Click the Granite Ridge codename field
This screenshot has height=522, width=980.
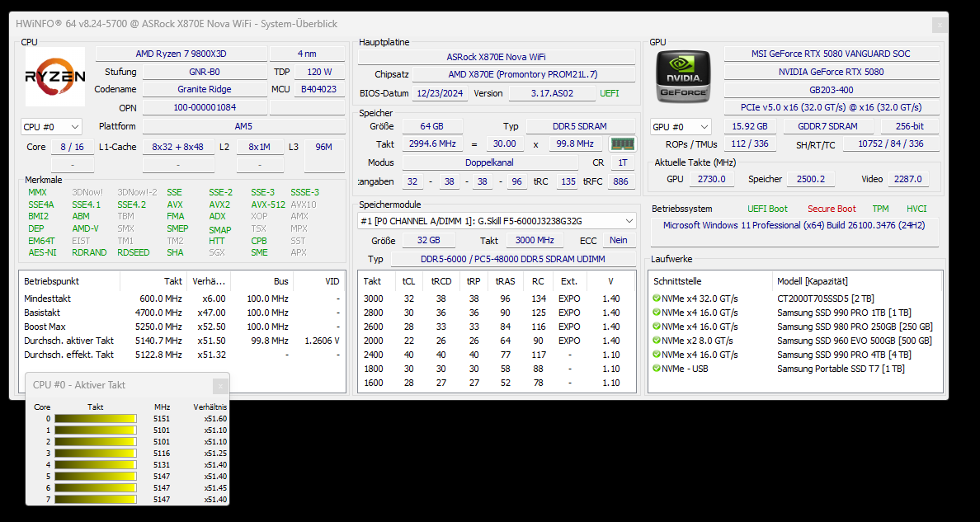tap(205, 89)
